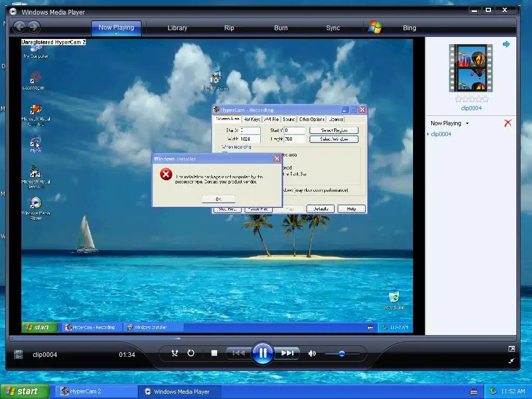Pause the playing video
The height and width of the screenshot is (399, 532).
(263, 353)
